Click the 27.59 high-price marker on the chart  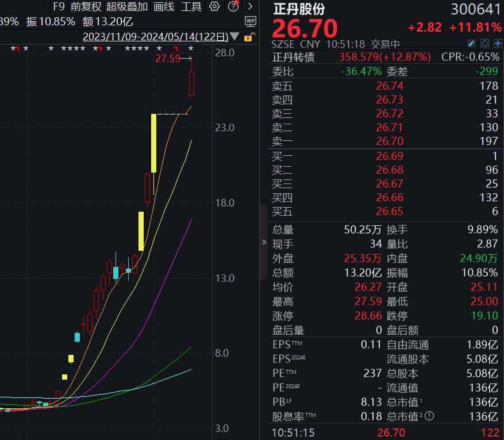[168, 59]
